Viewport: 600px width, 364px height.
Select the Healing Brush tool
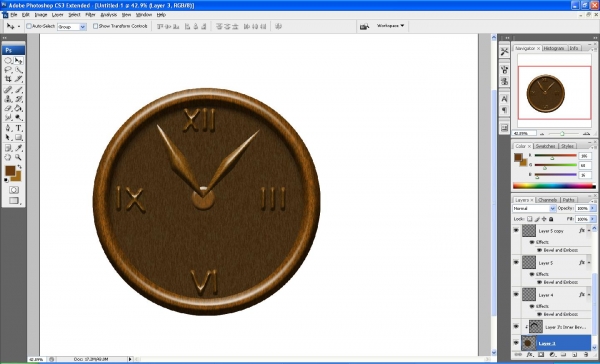[x=8, y=90]
